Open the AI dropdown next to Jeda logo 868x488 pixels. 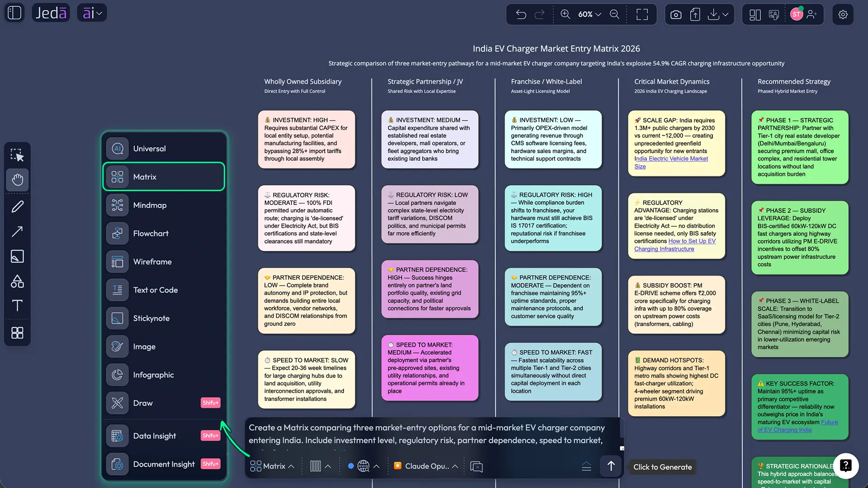pos(92,13)
